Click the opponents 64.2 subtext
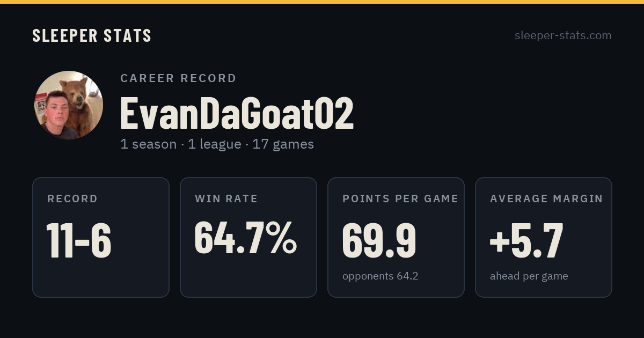 click(x=380, y=276)
